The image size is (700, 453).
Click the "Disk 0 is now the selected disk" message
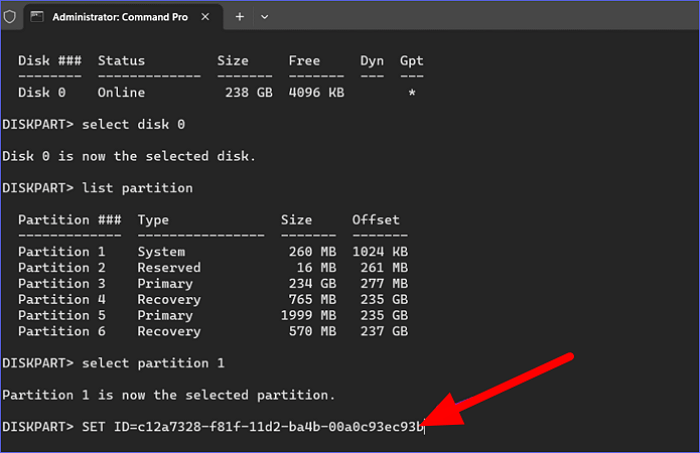tap(129, 156)
